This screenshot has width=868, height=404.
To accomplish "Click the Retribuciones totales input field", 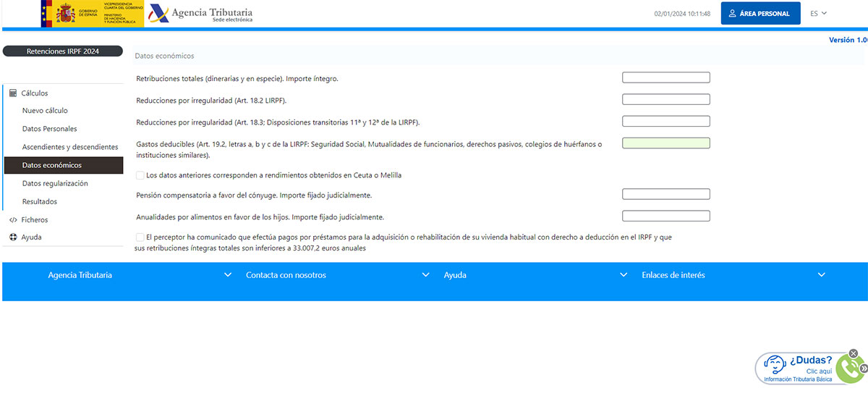I will pos(665,77).
